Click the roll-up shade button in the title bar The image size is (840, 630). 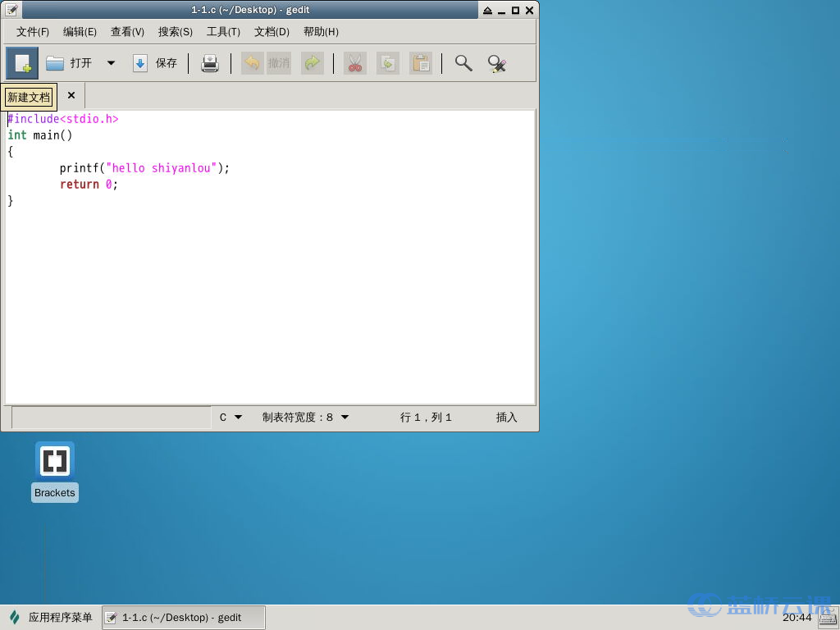tap(487, 10)
